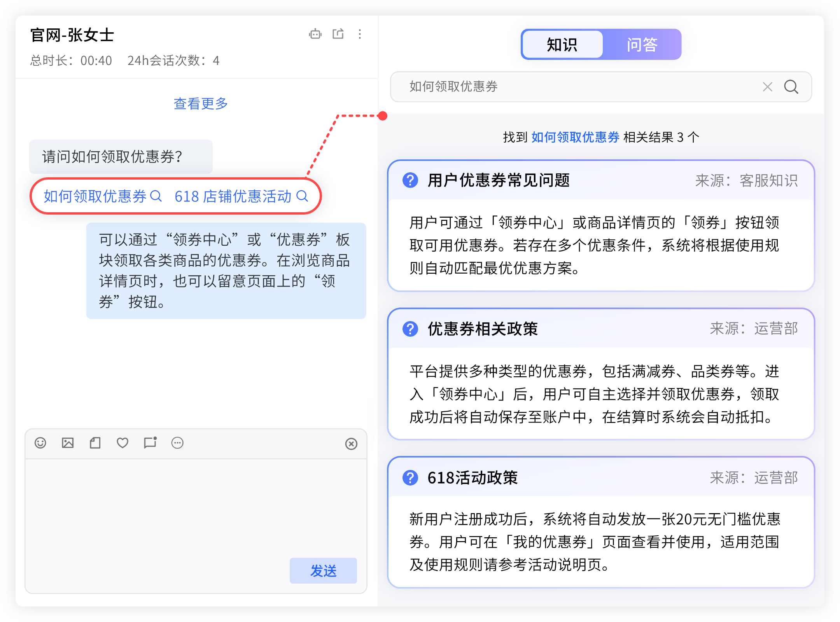Click the robot assistant icon in chat header

(x=315, y=34)
